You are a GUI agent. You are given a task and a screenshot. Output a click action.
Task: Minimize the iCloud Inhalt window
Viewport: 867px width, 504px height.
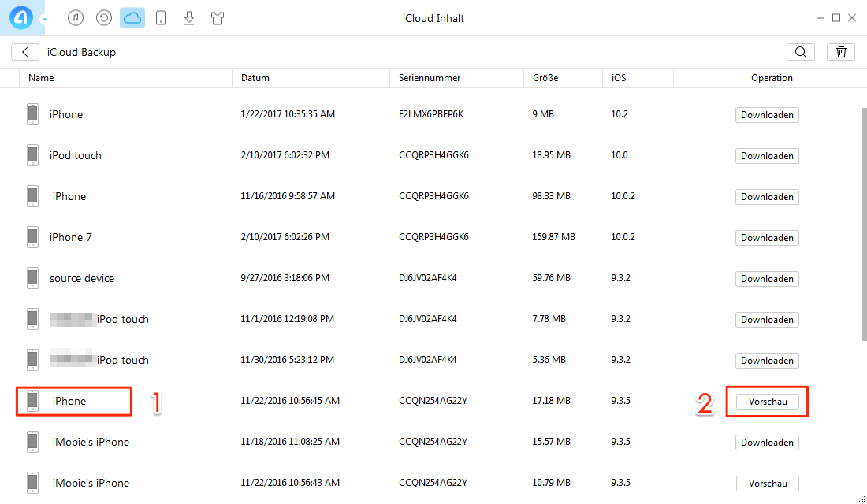(820, 18)
